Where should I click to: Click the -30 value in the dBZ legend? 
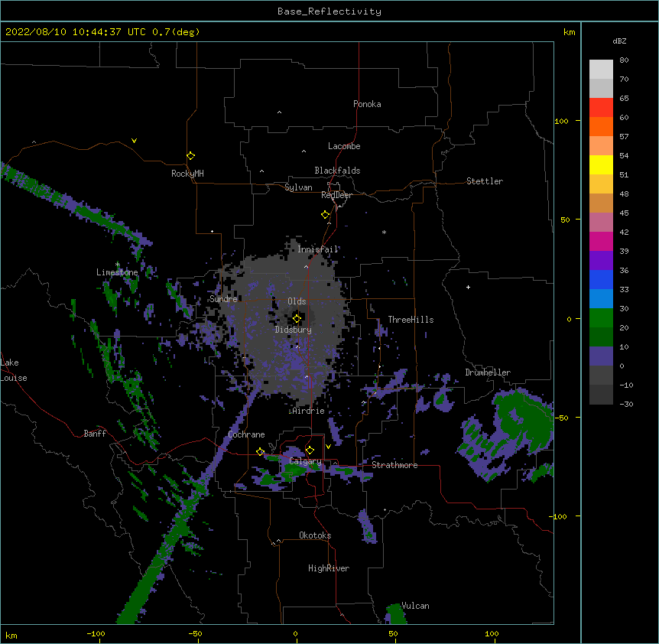pyautogui.click(x=626, y=404)
